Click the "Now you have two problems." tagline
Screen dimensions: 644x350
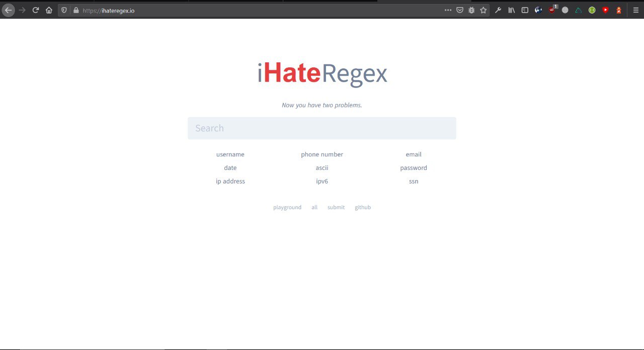322,105
